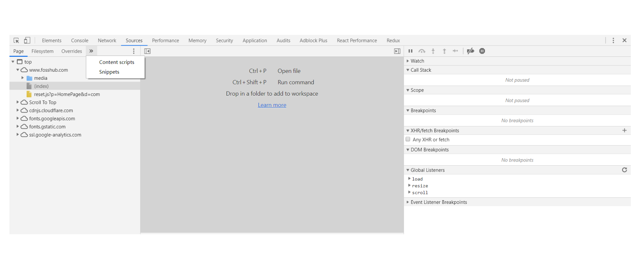Image resolution: width=644 pixels, height=265 pixels.
Task: Toggle pause on exceptions icon
Action: coord(482,51)
